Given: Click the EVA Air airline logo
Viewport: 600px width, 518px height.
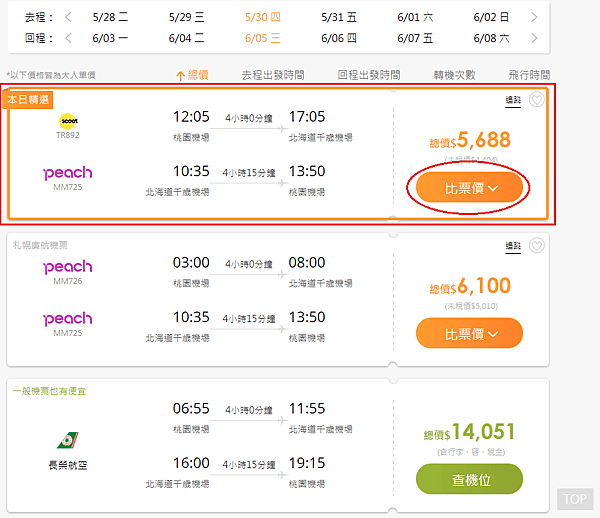Looking at the screenshot, I should pyautogui.click(x=68, y=440).
